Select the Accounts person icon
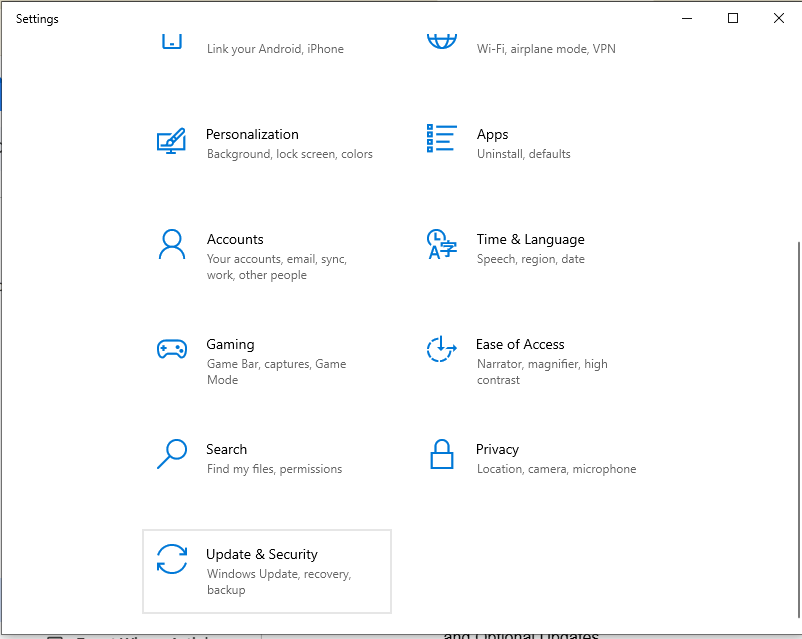The height and width of the screenshot is (639, 802). point(172,244)
